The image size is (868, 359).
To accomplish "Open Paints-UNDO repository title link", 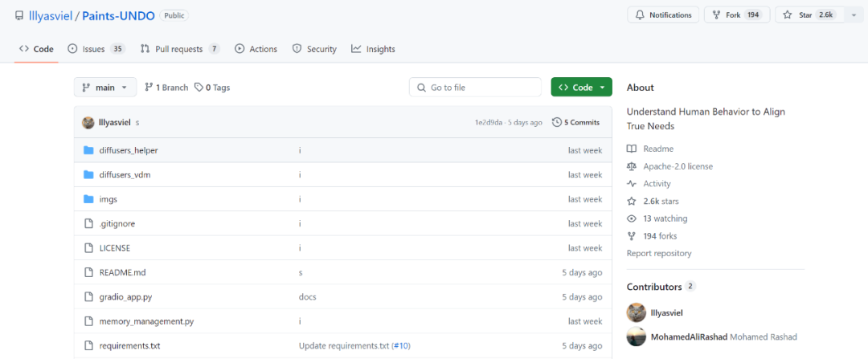I will point(118,15).
